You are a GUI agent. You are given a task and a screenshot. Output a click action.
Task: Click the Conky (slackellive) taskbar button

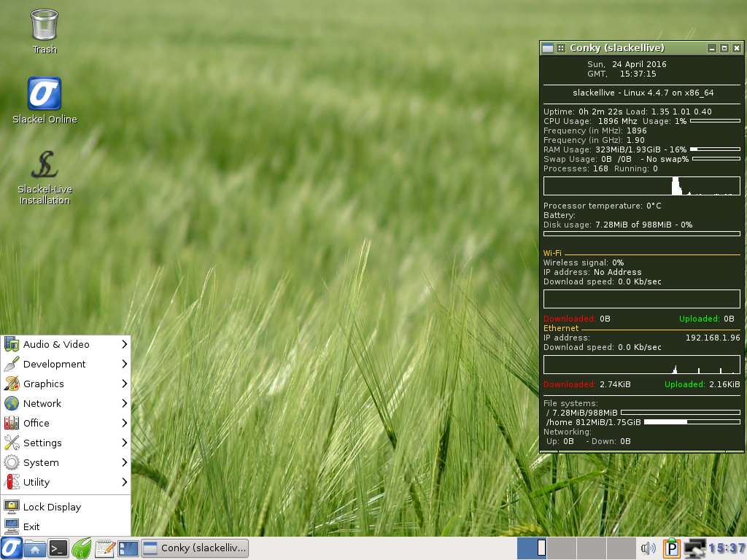196,548
